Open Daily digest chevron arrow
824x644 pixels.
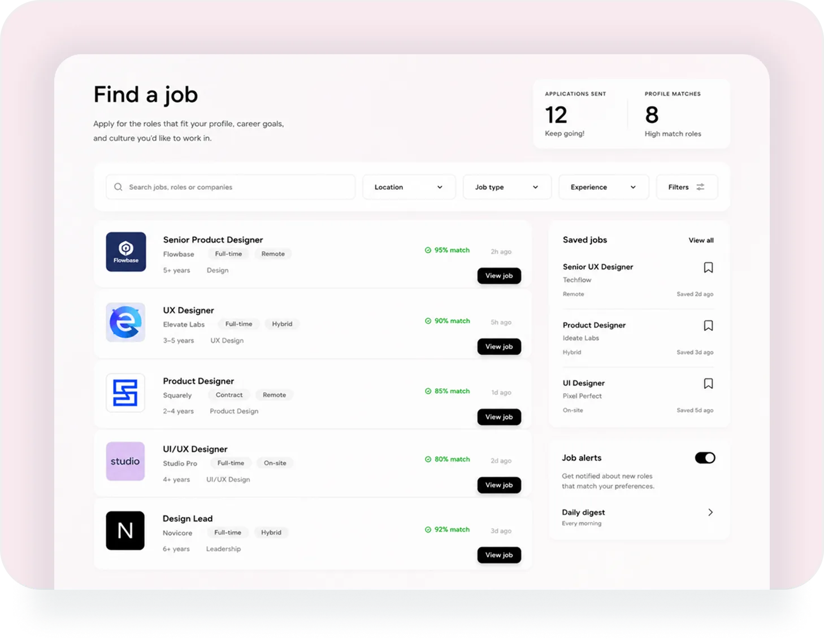(710, 512)
